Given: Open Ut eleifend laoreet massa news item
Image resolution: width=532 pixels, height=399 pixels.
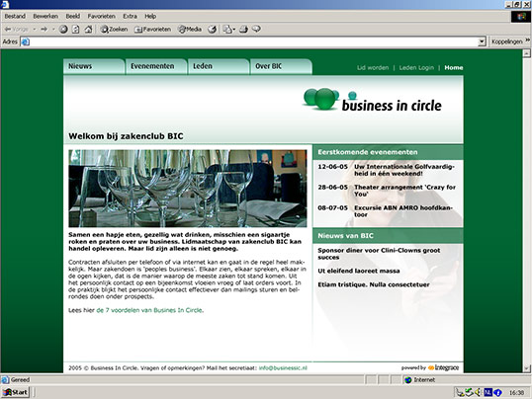Looking at the screenshot, I should click(359, 271).
